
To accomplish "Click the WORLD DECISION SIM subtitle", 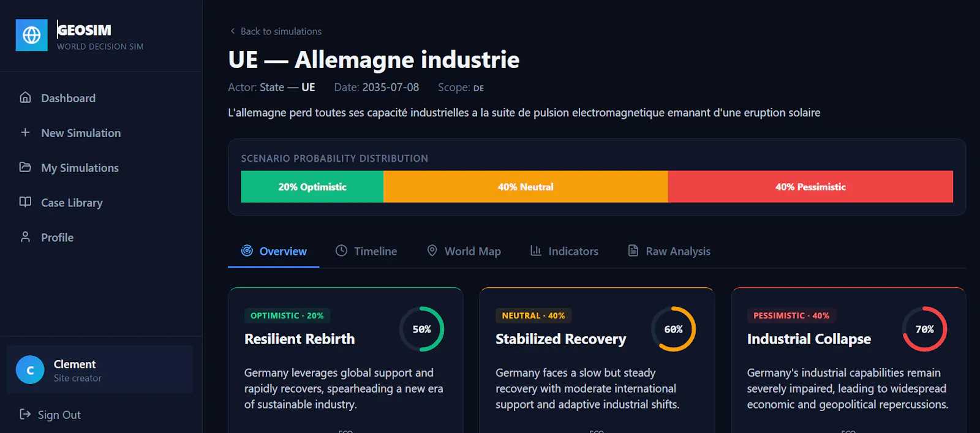I will (x=100, y=47).
